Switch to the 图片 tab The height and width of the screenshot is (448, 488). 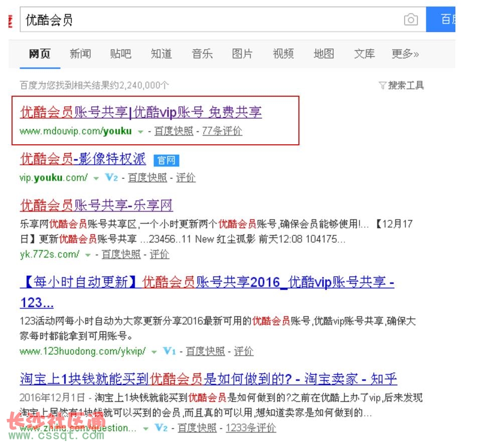pos(242,54)
